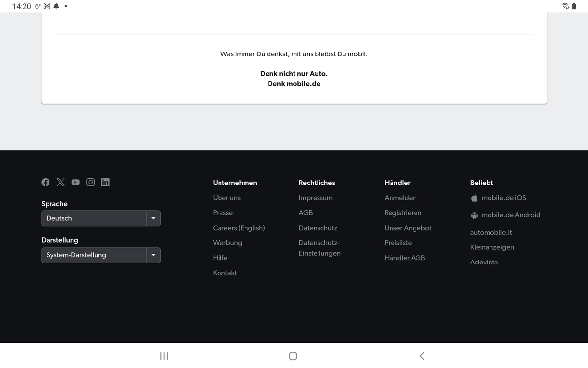Open the LinkedIn social icon
The image size is (588, 368).
coord(105,182)
